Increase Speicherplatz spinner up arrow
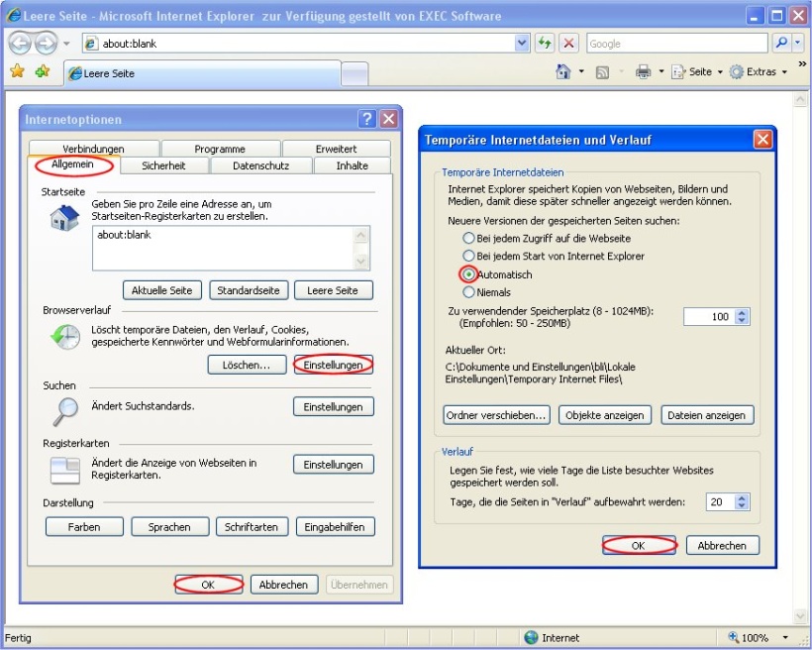The height and width of the screenshot is (650, 812). (x=742, y=312)
